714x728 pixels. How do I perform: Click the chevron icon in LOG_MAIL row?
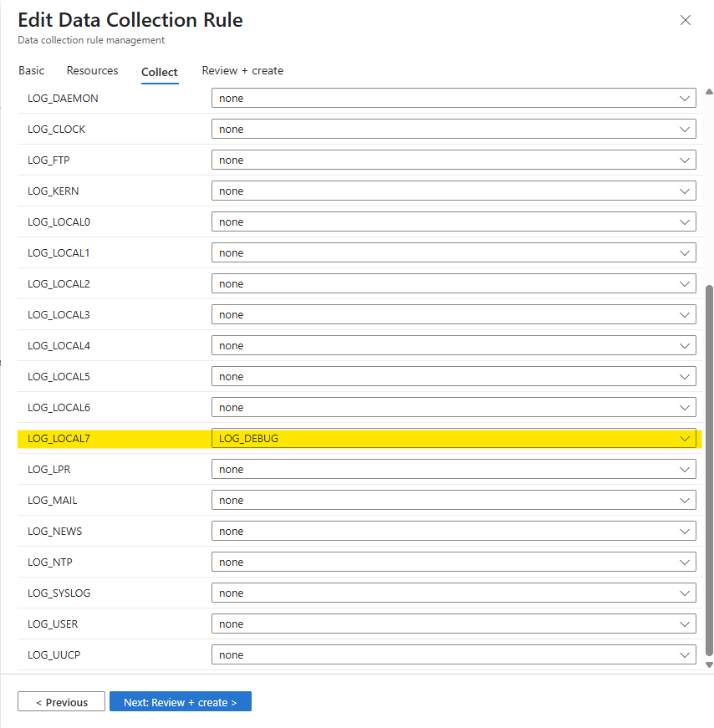click(x=686, y=500)
